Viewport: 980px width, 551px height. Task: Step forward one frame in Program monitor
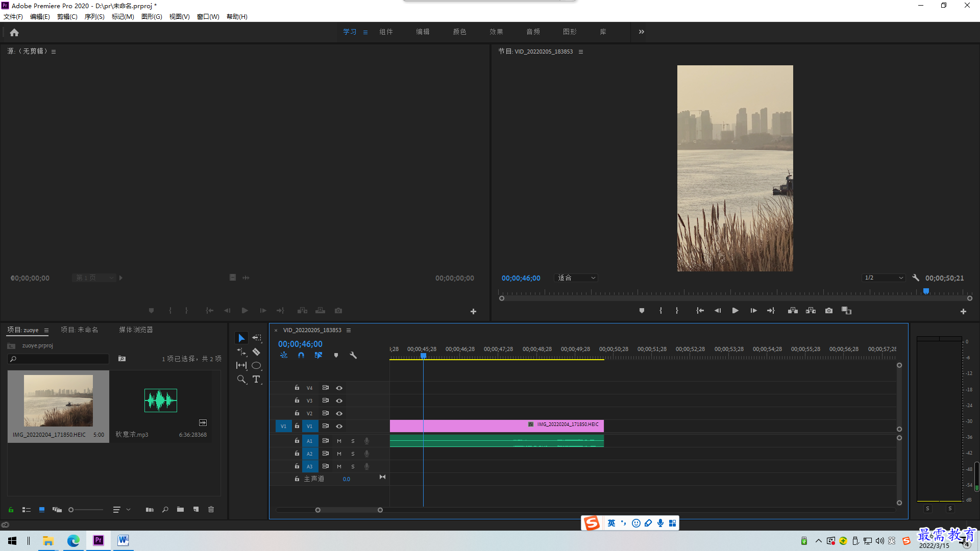click(x=753, y=310)
